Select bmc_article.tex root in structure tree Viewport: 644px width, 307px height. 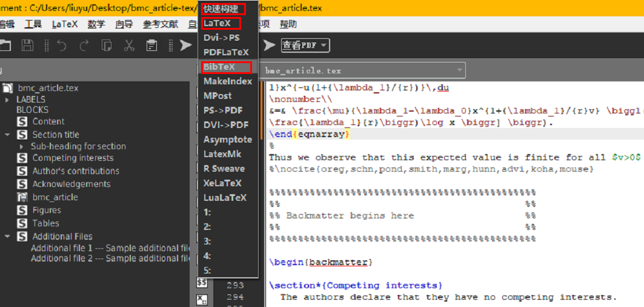pyautogui.click(x=48, y=88)
